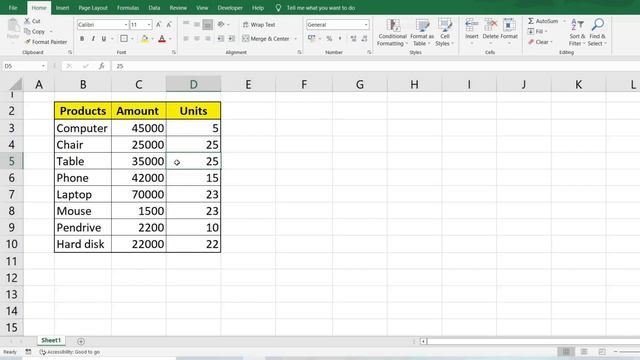The height and width of the screenshot is (360, 640).
Task: Switch to Page Break Preview in status bar
Action: 602,352
